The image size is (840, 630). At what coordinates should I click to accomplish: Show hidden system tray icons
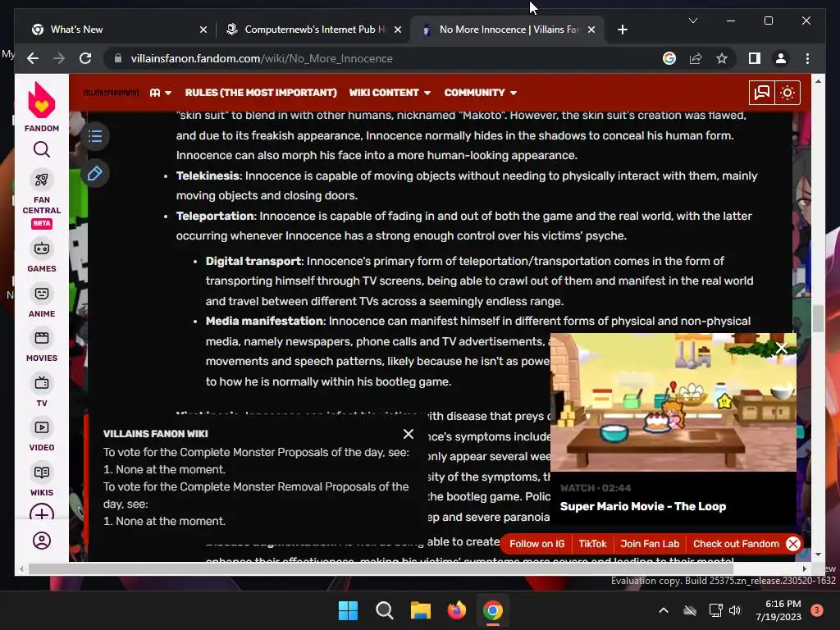(x=663, y=610)
